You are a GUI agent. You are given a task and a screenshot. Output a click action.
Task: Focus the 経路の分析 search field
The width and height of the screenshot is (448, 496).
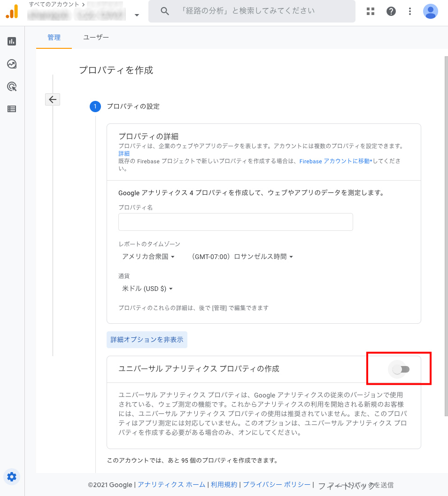pos(252,11)
